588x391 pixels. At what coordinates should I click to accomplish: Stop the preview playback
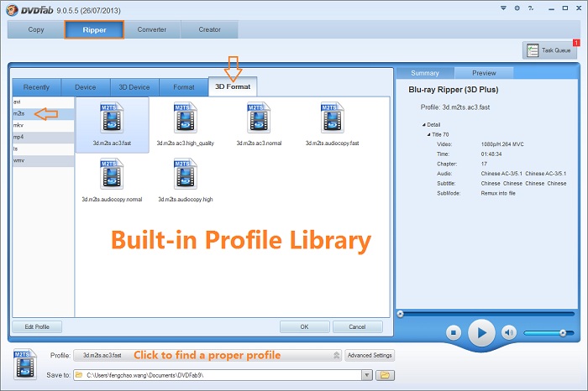[454, 332]
